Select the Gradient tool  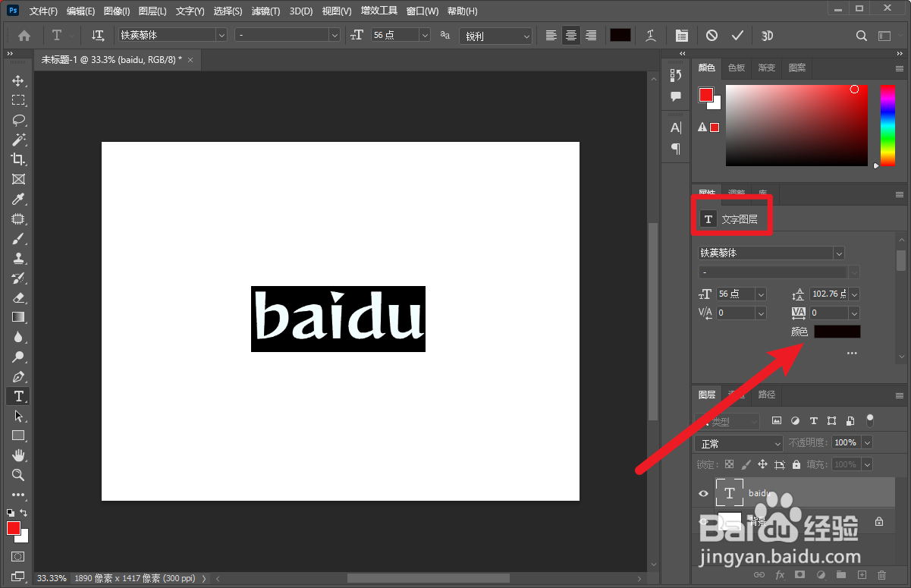click(x=18, y=317)
